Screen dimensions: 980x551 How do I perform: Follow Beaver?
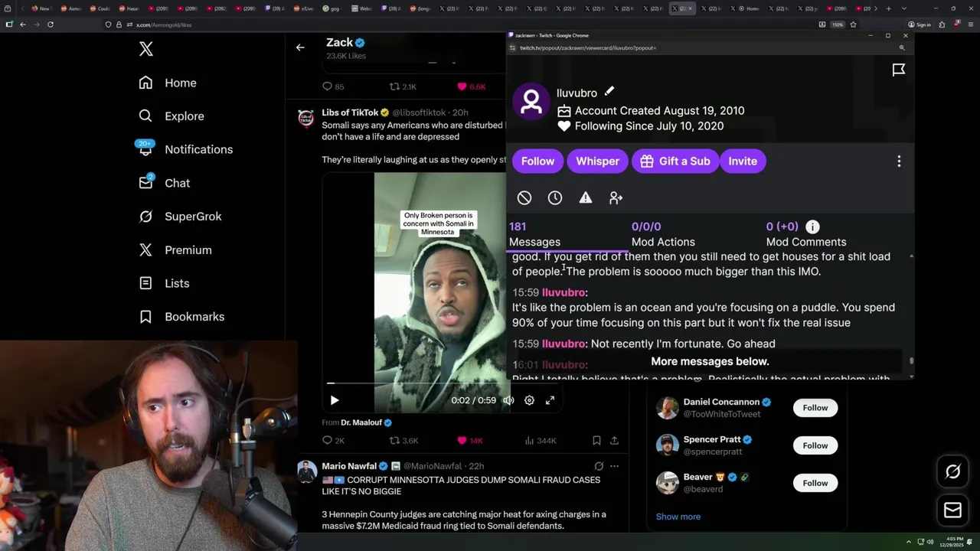click(x=815, y=483)
